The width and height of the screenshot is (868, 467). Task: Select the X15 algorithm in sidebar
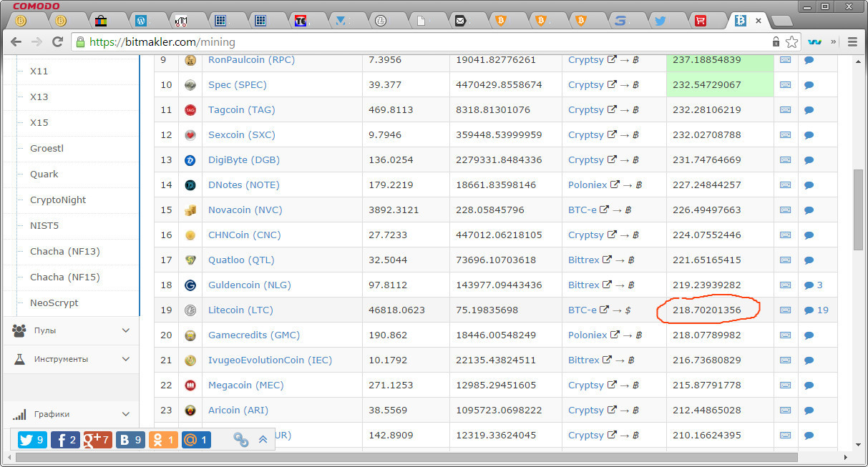click(39, 123)
